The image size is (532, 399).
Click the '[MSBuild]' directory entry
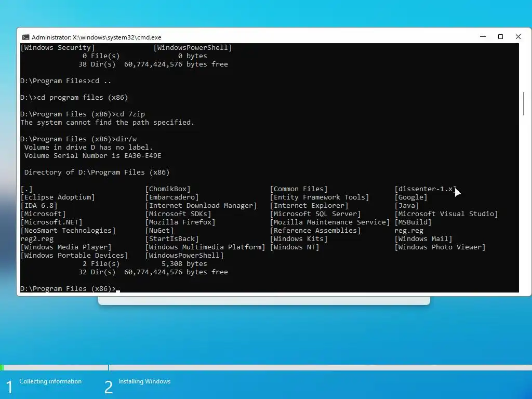click(x=413, y=222)
